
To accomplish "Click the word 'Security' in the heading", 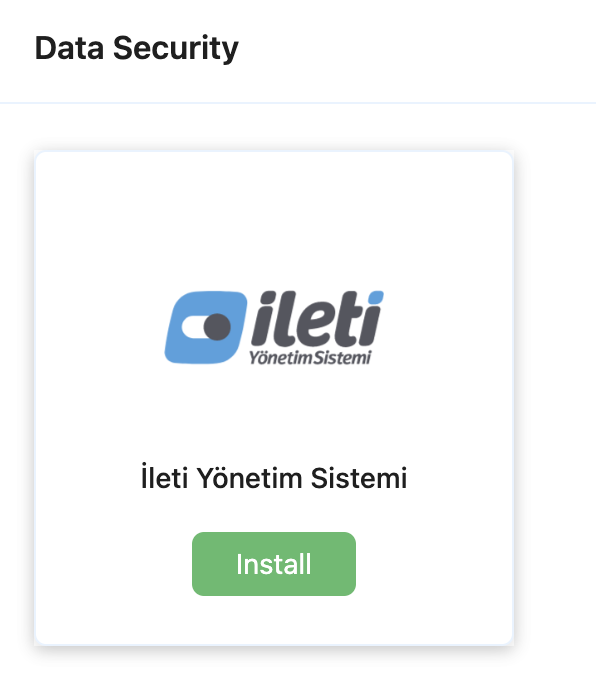I will (176, 48).
